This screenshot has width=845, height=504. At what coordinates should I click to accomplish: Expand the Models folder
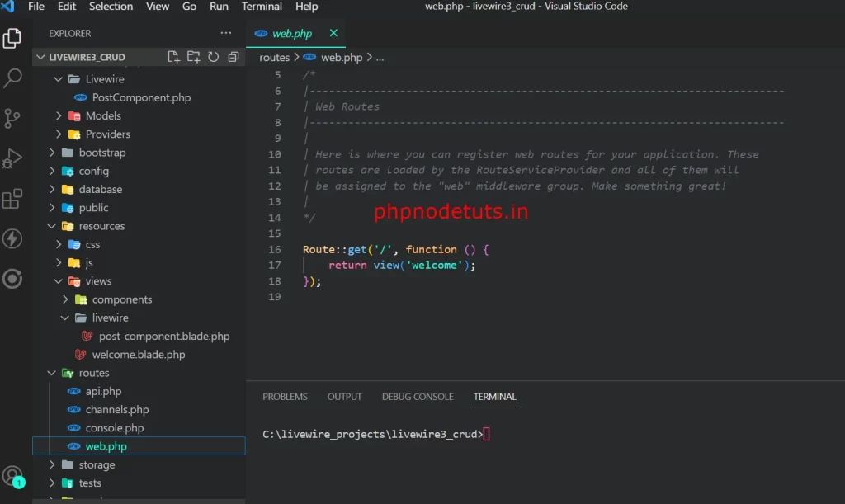coord(59,115)
